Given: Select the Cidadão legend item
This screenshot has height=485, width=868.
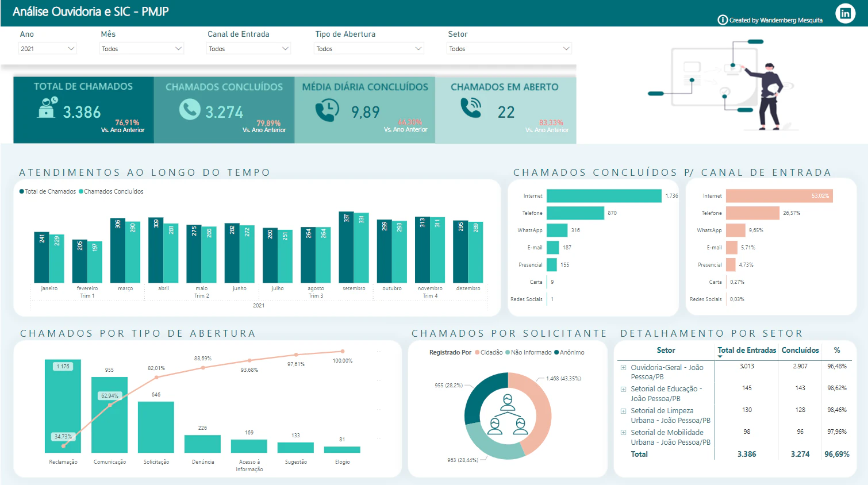Looking at the screenshot, I should click(x=489, y=352).
